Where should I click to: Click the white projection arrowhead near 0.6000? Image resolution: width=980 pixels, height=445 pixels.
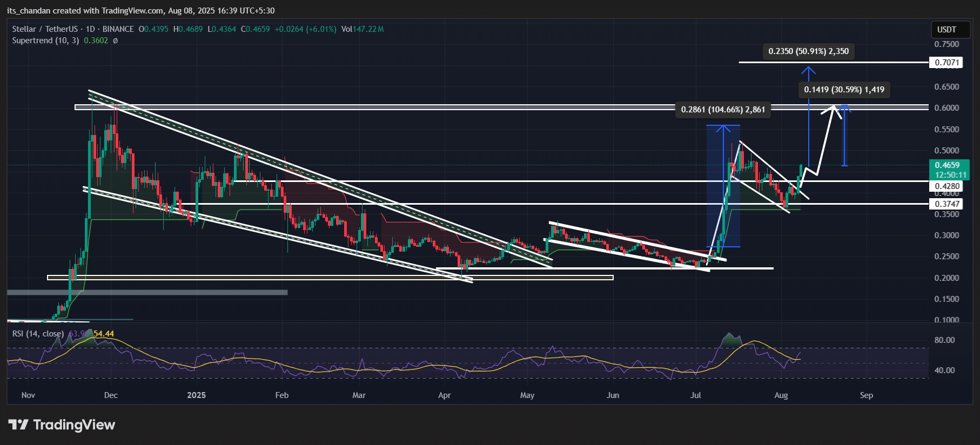(x=834, y=110)
